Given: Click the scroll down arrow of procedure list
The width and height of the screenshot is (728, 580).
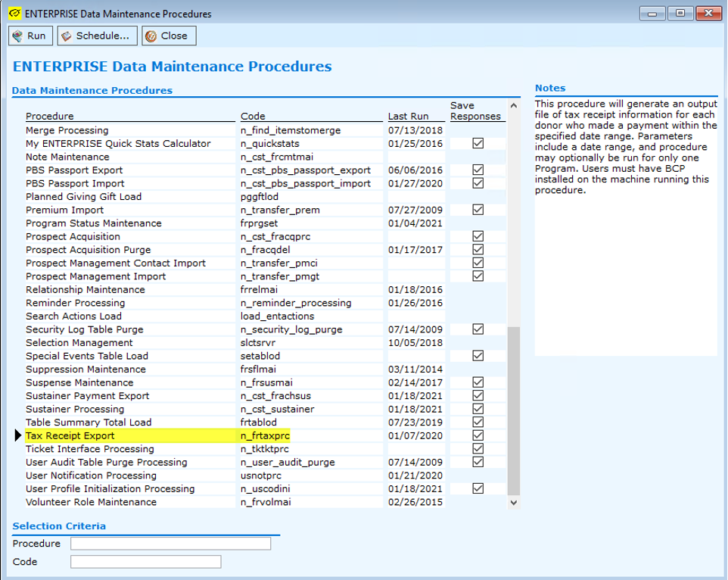Looking at the screenshot, I should pos(514,503).
